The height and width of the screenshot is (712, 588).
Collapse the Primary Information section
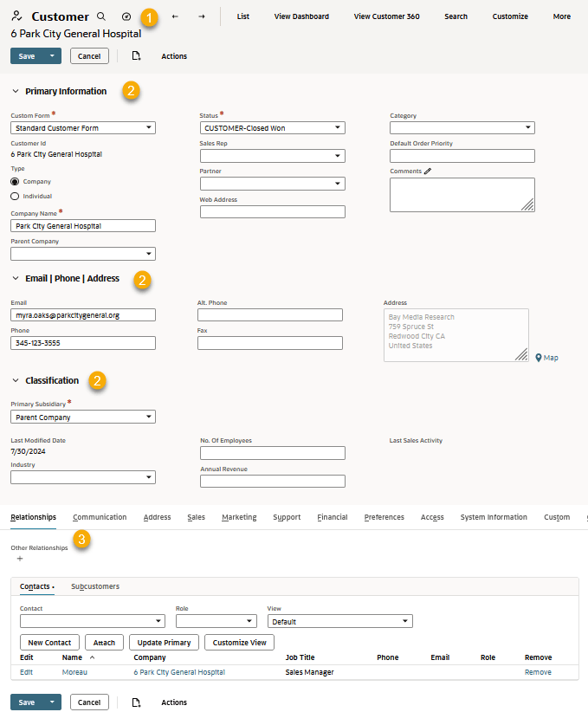pyautogui.click(x=16, y=91)
